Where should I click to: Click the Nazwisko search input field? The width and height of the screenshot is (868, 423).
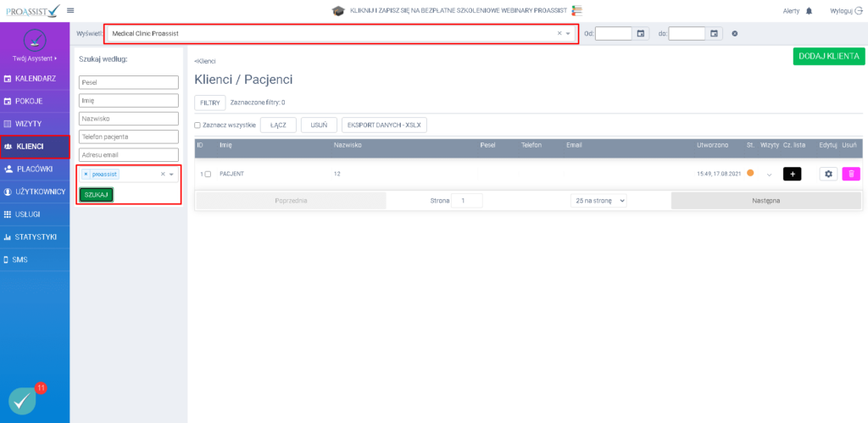[129, 119]
